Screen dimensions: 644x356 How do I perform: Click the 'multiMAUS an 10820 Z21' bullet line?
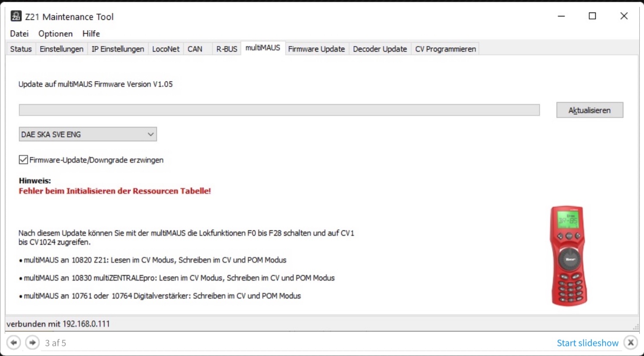click(153, 260)
